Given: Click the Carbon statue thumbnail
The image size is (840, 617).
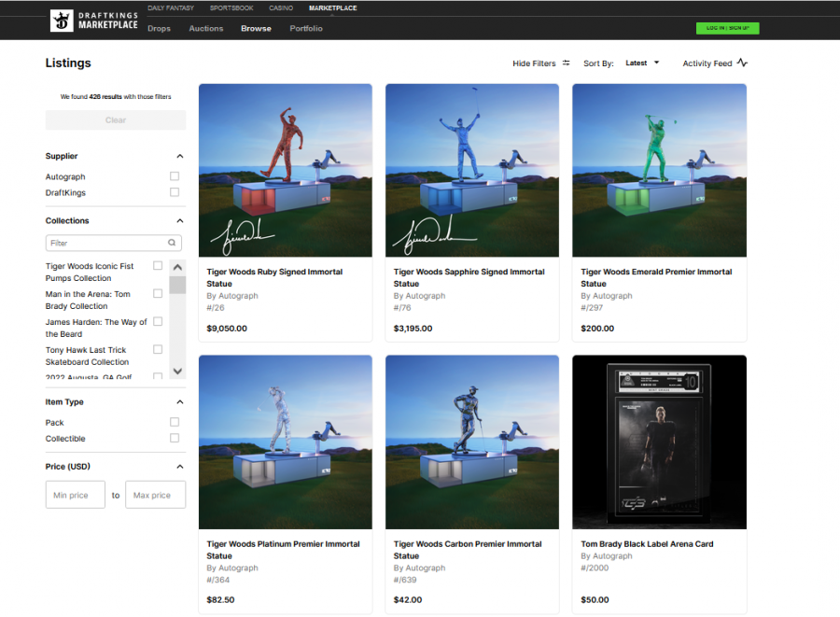Looking at the screenshot, I should pos(472,442).
